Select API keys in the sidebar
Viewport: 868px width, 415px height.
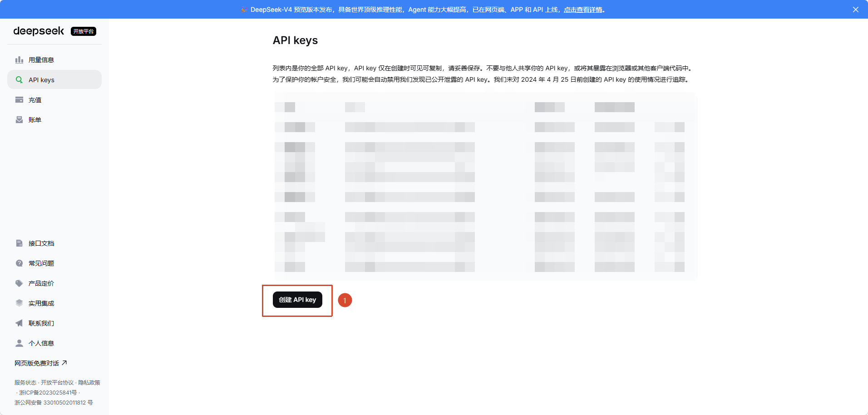[54, 80]
